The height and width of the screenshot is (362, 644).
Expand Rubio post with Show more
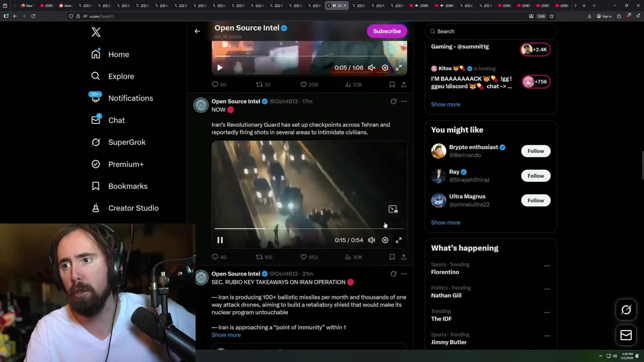tap(226, 335)
